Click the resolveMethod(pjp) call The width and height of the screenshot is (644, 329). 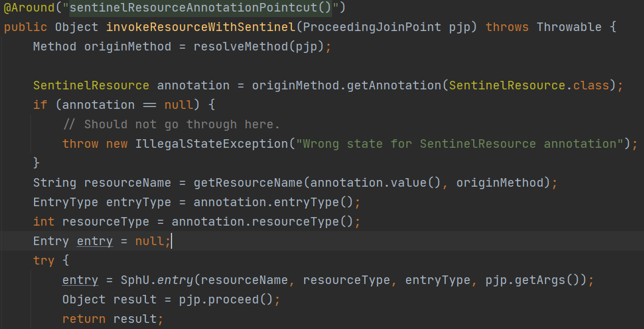pyautogui.click(x=259, y=47)
